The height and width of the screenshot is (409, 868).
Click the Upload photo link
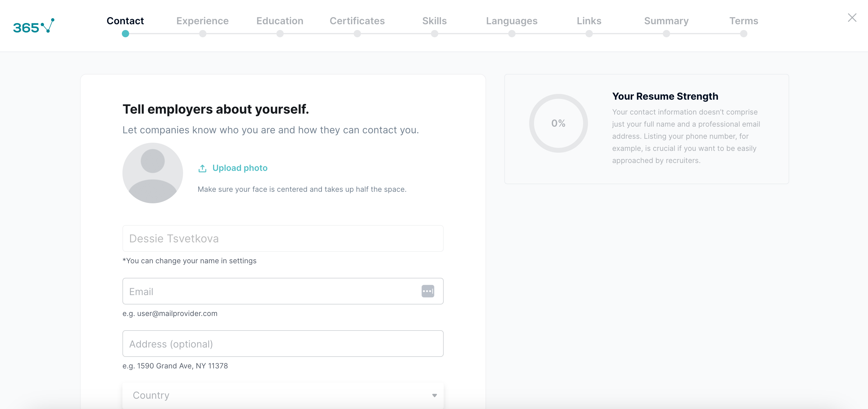239,168
